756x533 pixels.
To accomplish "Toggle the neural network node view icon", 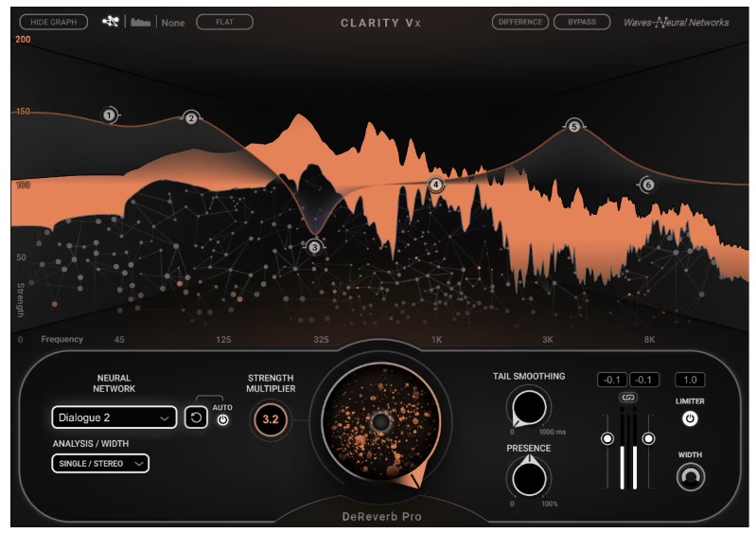I will (x=111, y=21).
